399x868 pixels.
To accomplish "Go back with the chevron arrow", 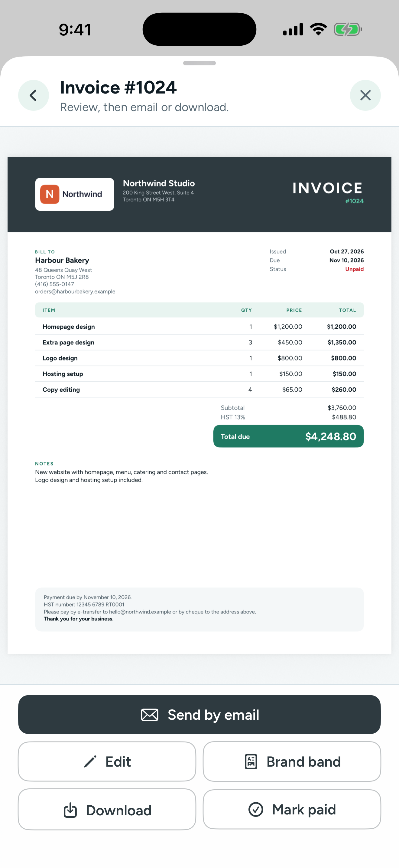I will coord(33,95).
